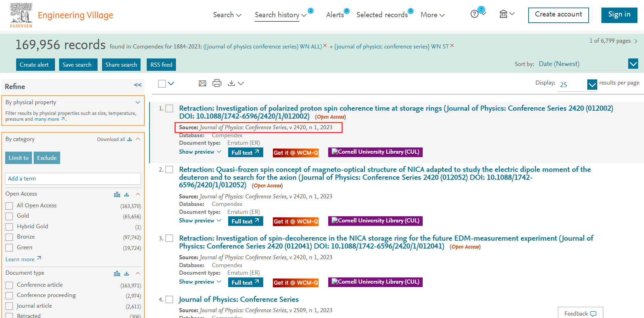Go to next results page arrow
The image size is (644, 318).
tap(635, 41)
